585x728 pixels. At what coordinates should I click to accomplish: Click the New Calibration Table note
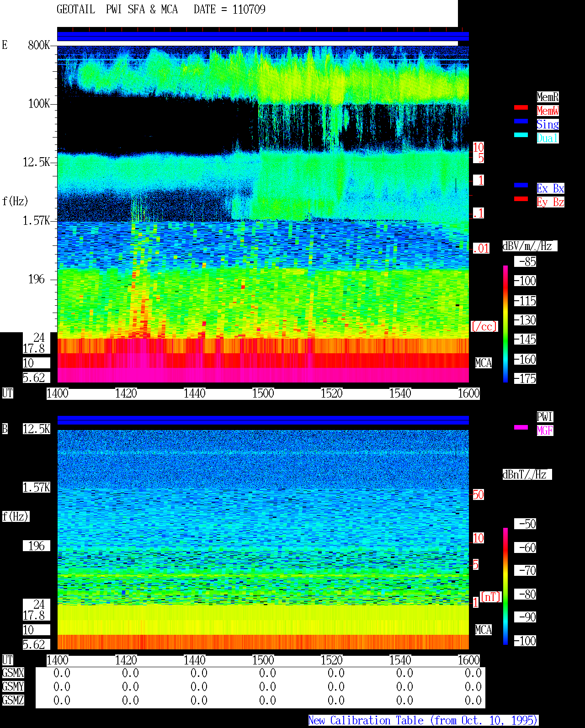click(x=423, y=721)
